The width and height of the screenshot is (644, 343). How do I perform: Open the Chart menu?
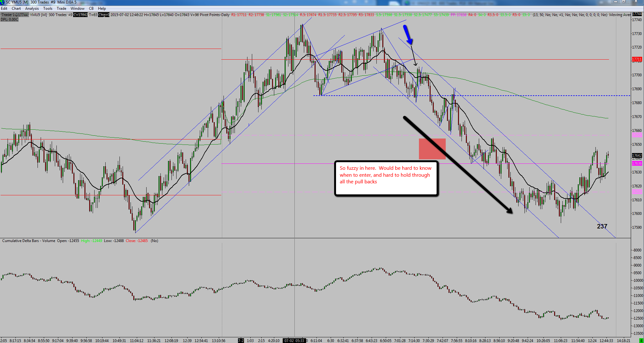[16, 9]
